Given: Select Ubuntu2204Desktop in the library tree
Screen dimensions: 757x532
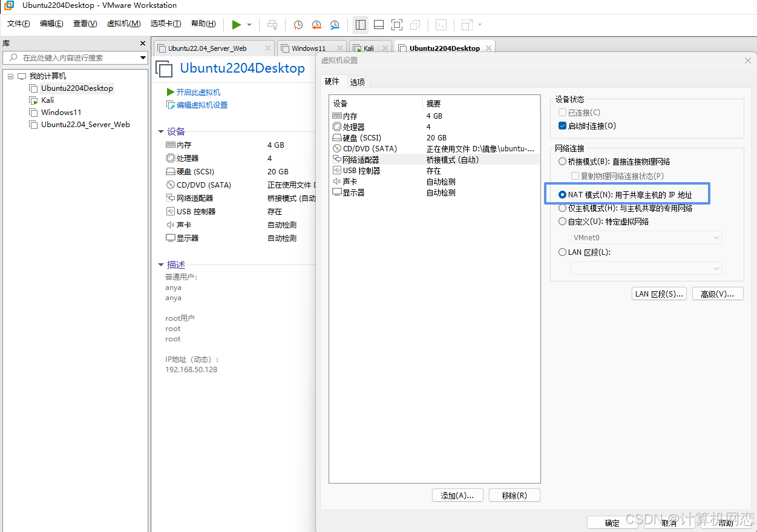Looking at the screenshot, I should point(77,88).
